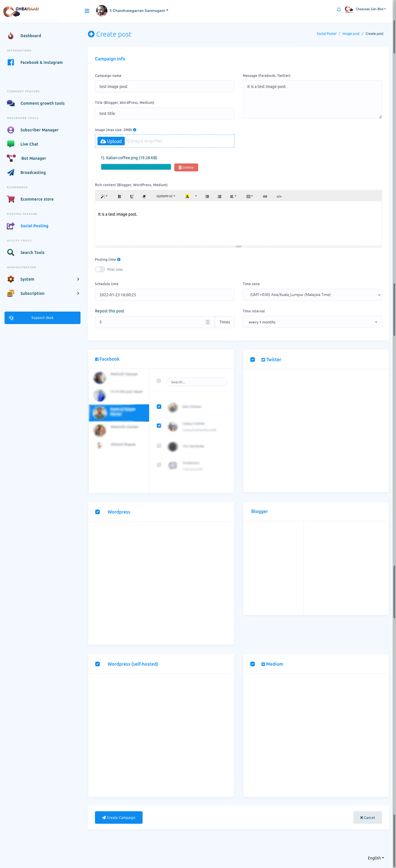Apply underline in the rich content editor
This screenshot has width=396, height=868.
tap(132, 196)
